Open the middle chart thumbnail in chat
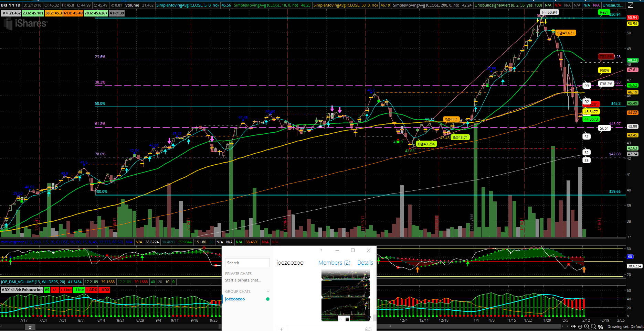This screenshot has height=331, width=644. [x=346, y=288]
